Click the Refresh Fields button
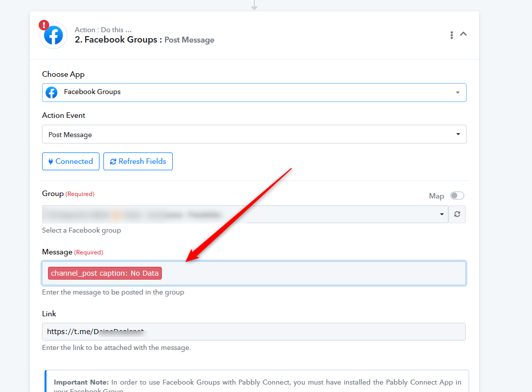Viewport: 532px width, 392px height. 138,161
